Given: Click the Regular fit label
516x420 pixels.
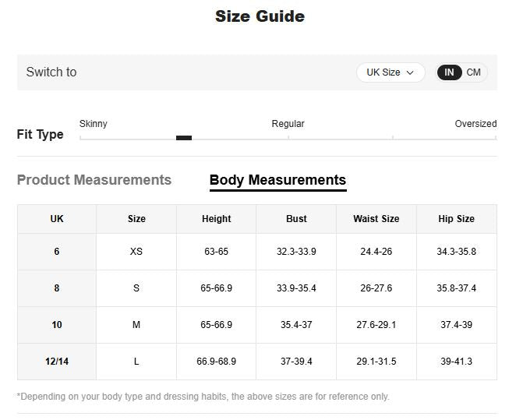Looking at the screenshot, I should pos(288,124).
